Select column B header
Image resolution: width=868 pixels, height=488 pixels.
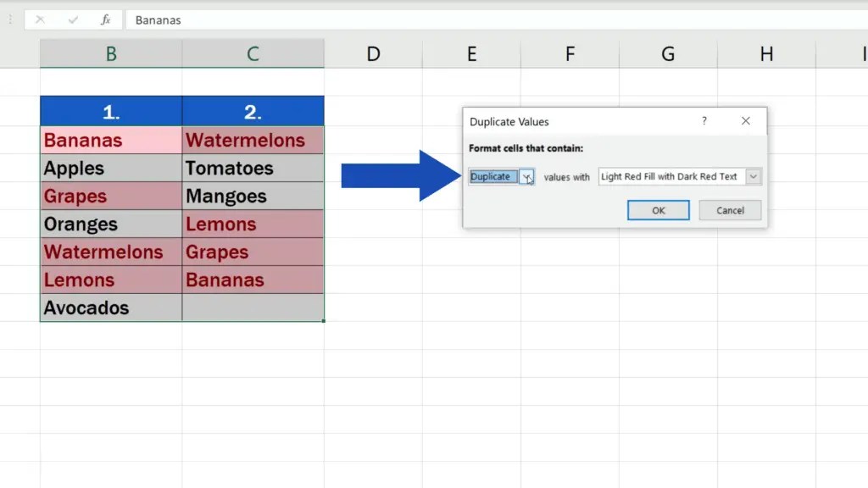(110, 53)
